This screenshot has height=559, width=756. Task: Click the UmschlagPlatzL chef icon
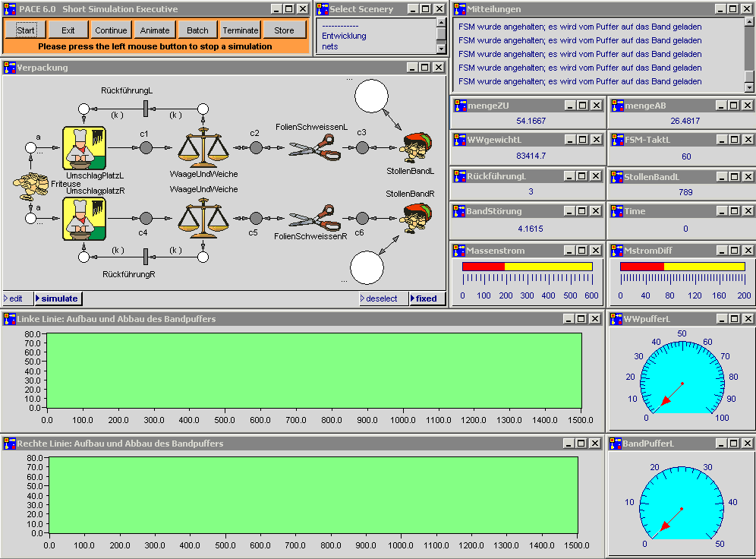[84, 147]
